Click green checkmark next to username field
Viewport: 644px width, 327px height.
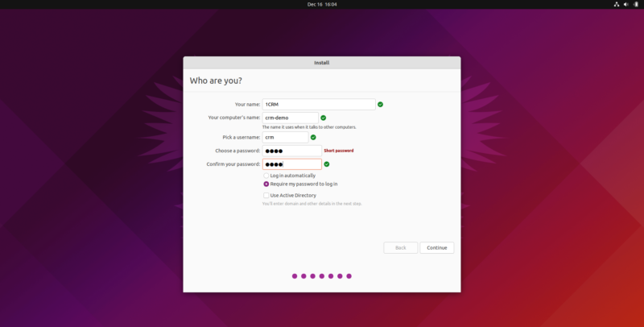coord(313,137)
